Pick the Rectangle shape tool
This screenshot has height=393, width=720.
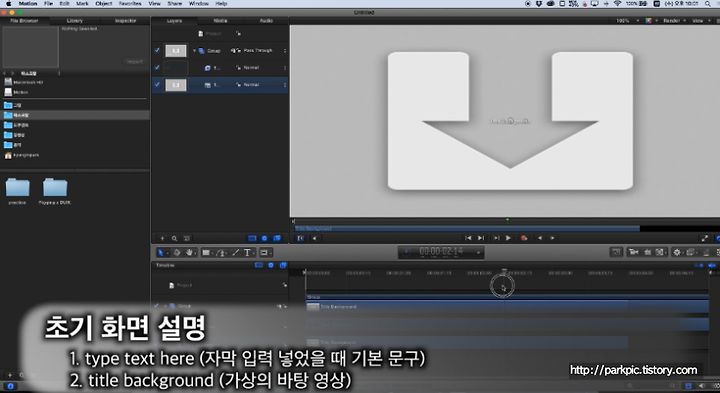click(x=206, y=253)
